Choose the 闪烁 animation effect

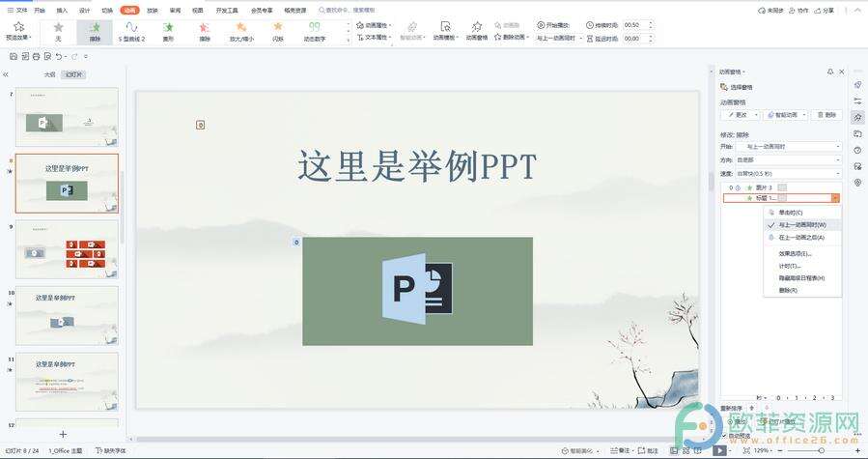pos(278,32)
